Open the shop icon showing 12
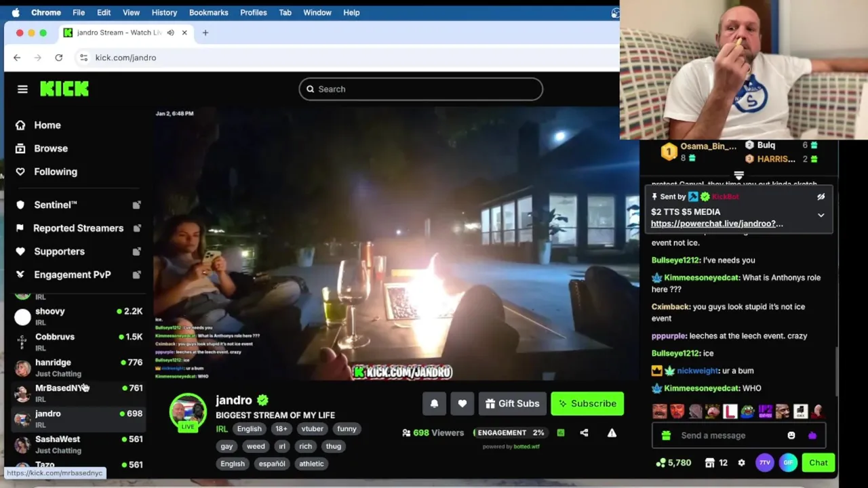868x488 pixels. pyautogui.click(x=716, y=463)
